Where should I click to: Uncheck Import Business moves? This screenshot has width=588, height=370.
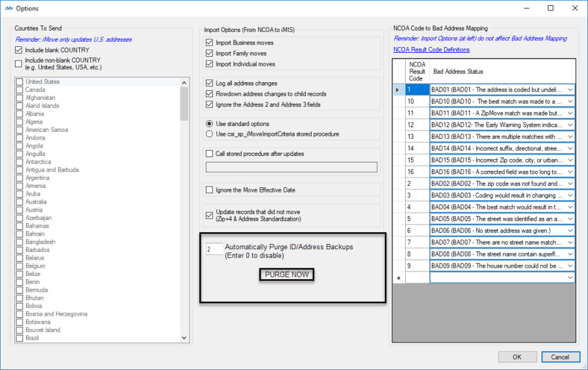pos(209,43)
